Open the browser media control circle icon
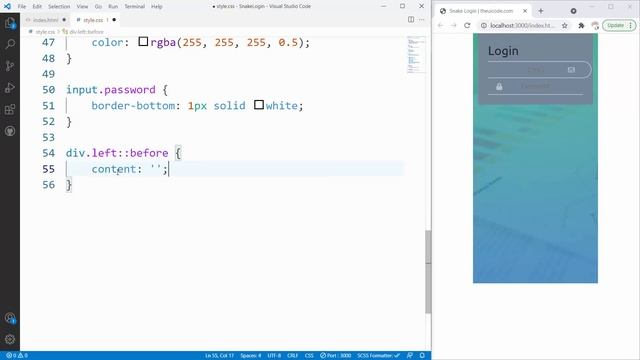This screenshot has width=640, height=360. point(573,11)
